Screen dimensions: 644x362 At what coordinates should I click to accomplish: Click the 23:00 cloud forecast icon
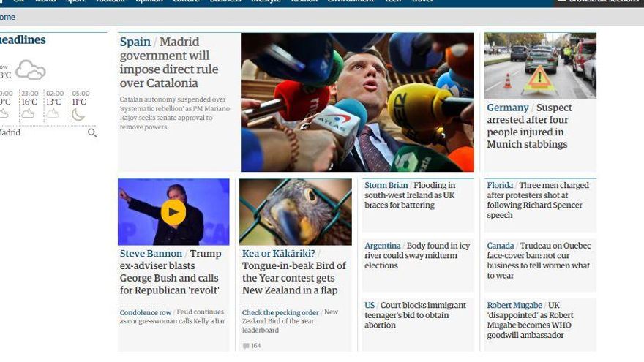pyautogui.click(x=28, y=113)
